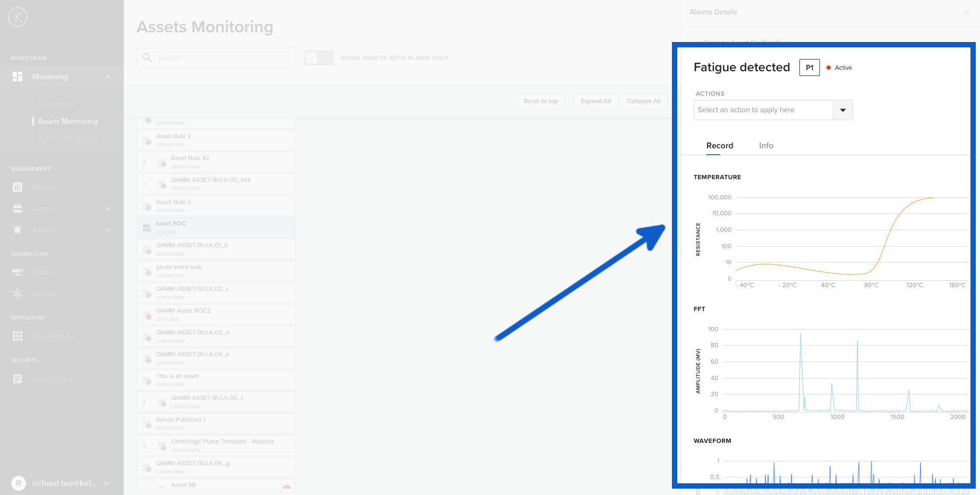Click the Bridges network icon
Viewport: 980px width, 495px height.
coord(18,293)
